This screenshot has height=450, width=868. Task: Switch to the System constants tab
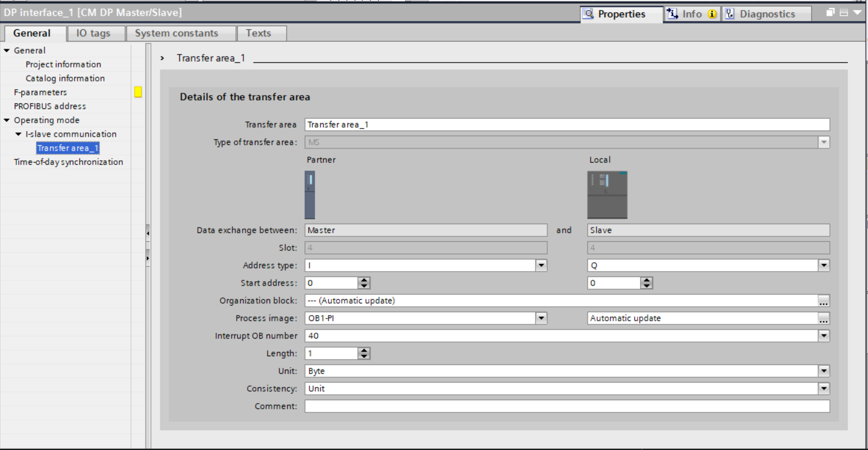tap(176, 33)
